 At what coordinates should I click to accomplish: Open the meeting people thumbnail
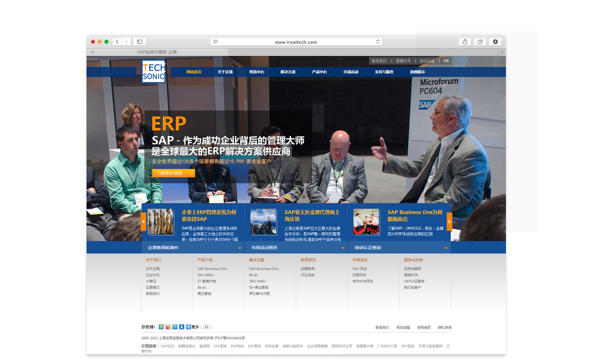(x=367, y=222)
